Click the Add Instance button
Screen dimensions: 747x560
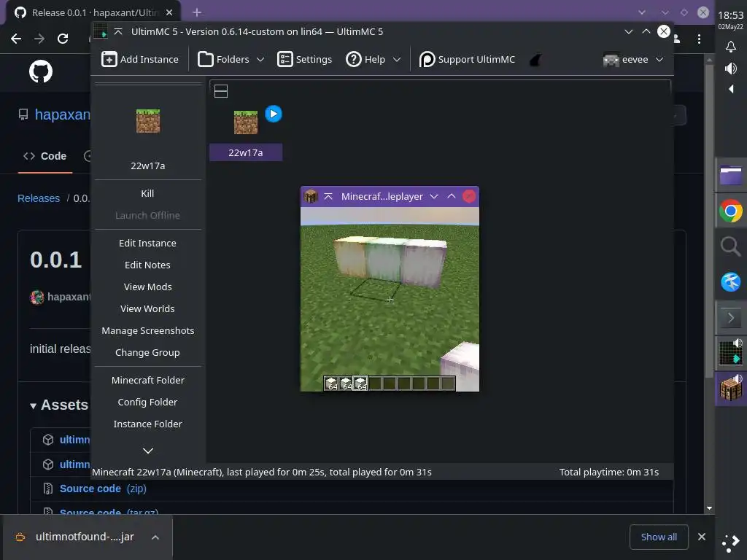139,60
